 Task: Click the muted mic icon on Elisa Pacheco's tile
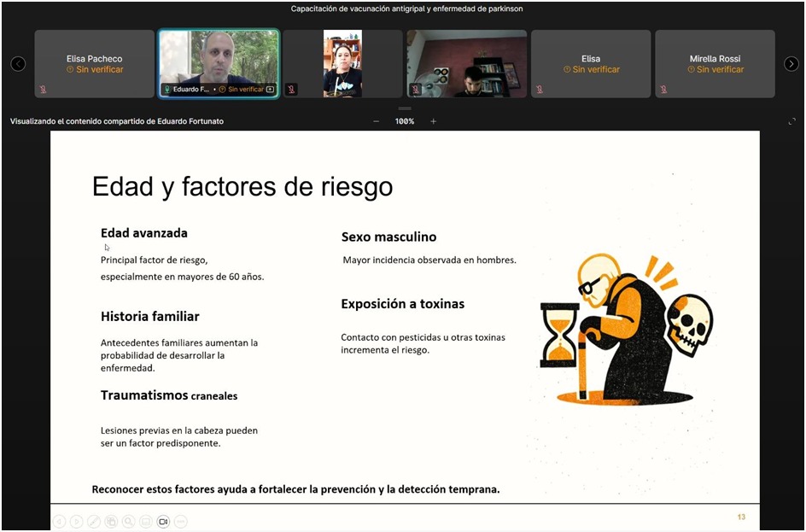click(x=43, y=89)
